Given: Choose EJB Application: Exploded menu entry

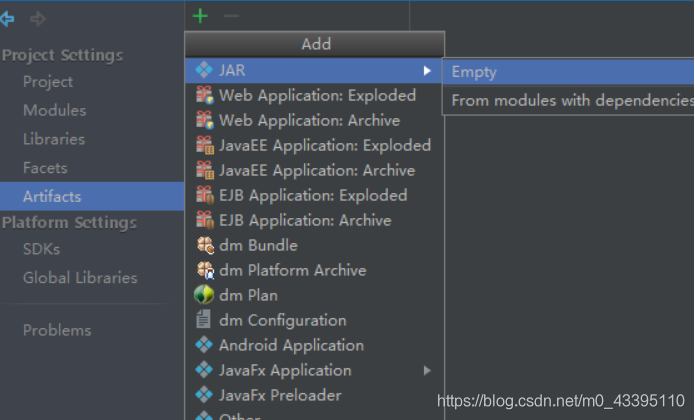Looking at the screenshot, I should tap(314, 195).
